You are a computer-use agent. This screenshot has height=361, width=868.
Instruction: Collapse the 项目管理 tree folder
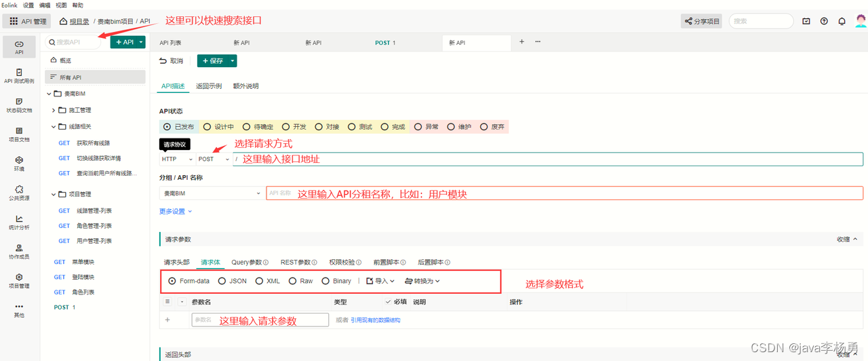point(54,194)
